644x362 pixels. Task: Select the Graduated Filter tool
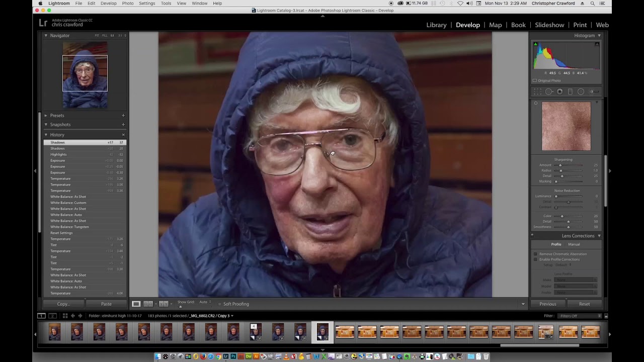570,92
